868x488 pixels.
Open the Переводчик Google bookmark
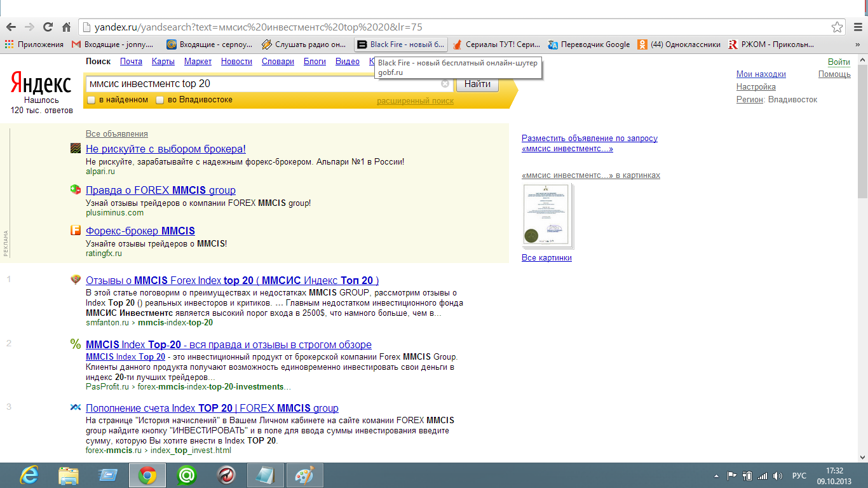(589, 44)
